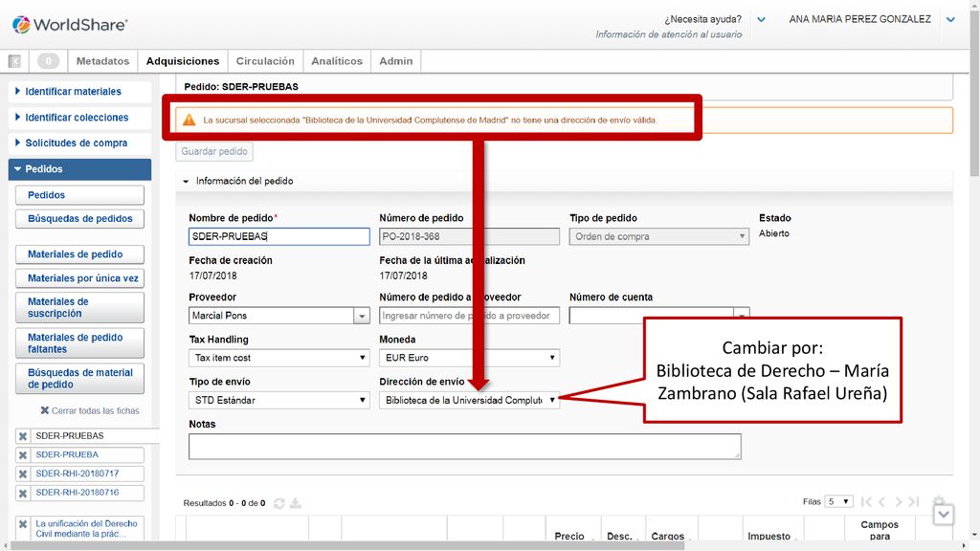Click Número de pedido a proveedor field
This screenshot has width=980, height=551.
pyautogui.click(x=469, y=316)
